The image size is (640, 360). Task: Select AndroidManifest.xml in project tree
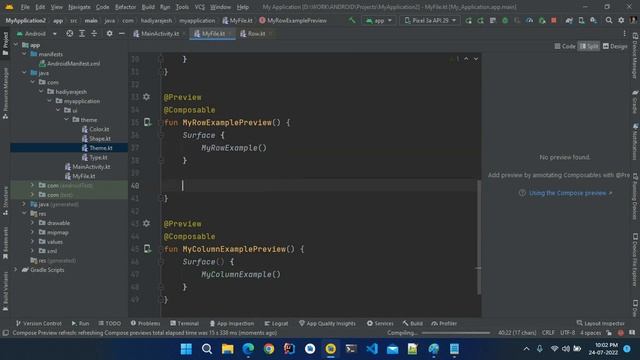pos(69,63)
